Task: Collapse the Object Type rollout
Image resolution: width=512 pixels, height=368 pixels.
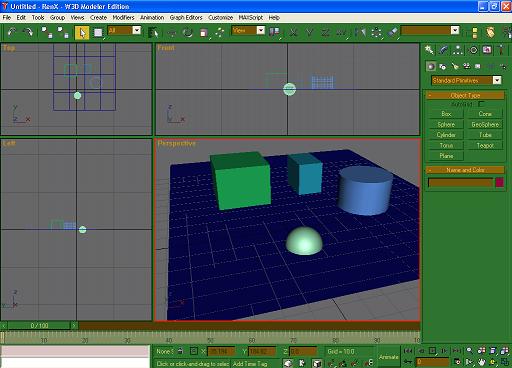Action: click(465, 95)
